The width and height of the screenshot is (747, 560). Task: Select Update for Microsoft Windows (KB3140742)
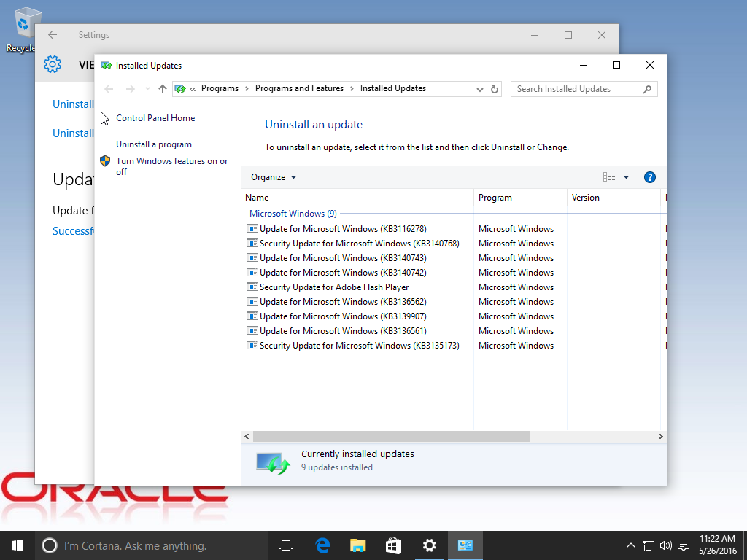[x=343, y=273]
